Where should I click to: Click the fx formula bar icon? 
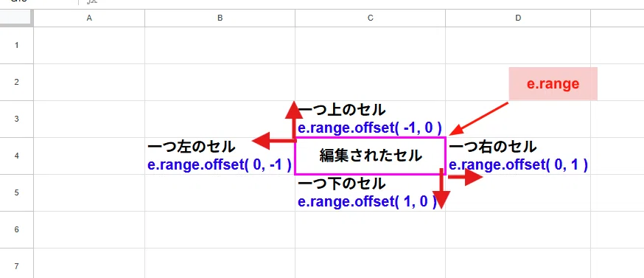pos(92,2)
